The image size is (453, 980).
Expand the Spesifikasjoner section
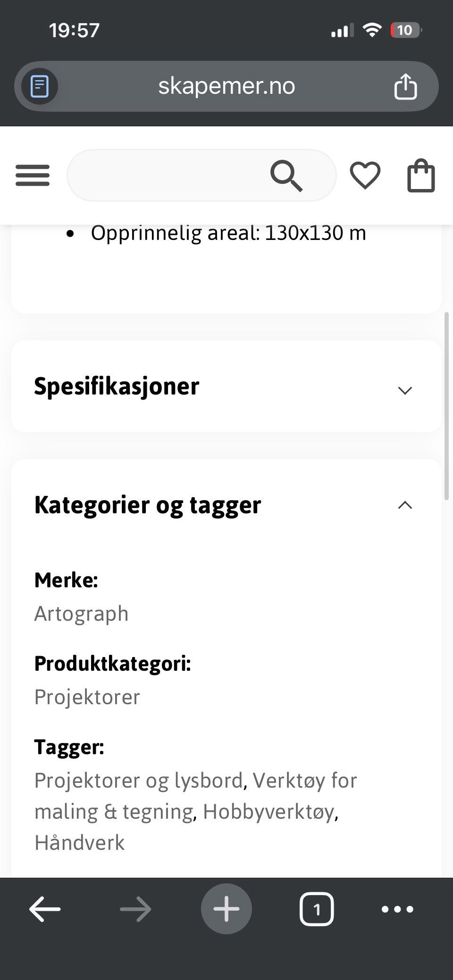(405, 390)
